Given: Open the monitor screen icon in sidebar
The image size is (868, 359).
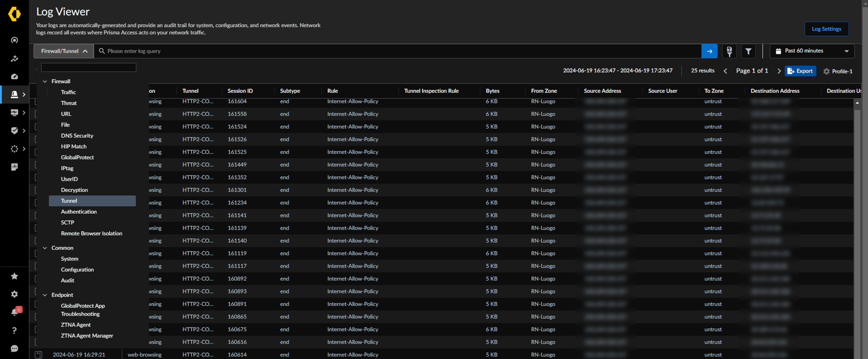Looking at the screenshot, I should [x=14, y=112].
